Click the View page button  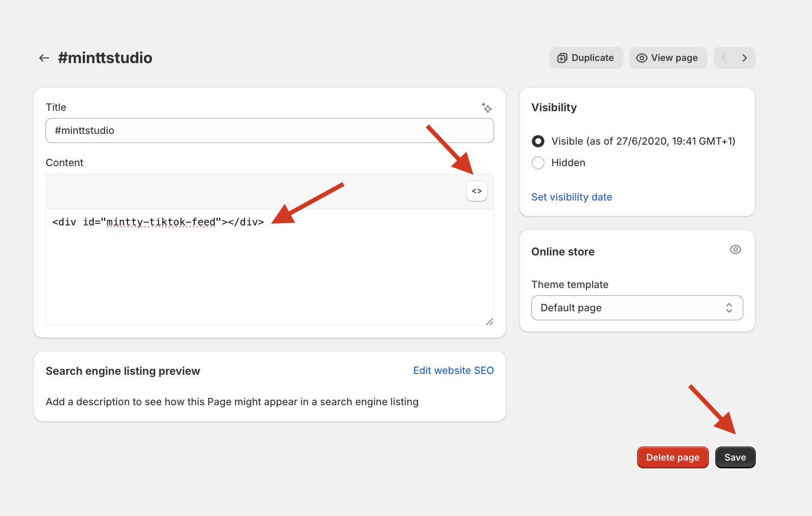[668, 58]
